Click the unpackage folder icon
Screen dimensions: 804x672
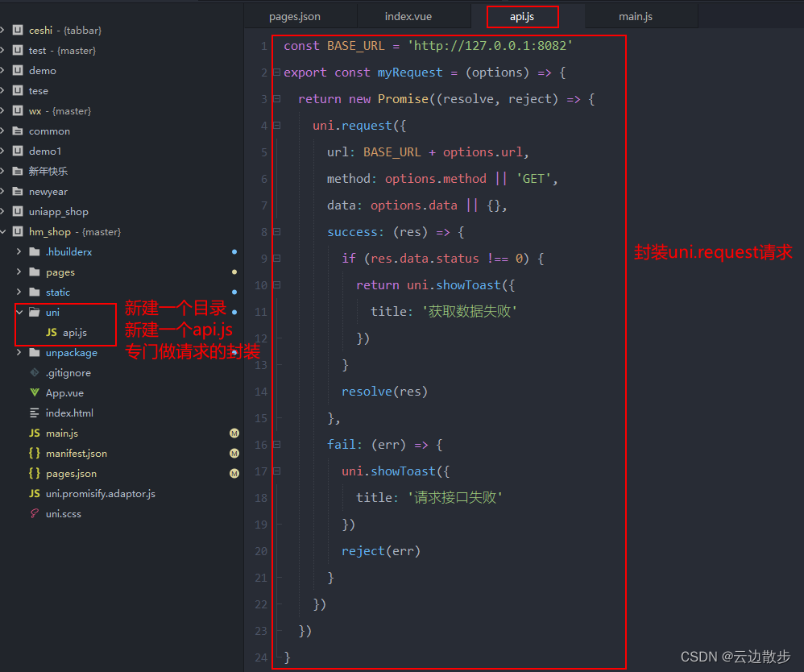(x=35, y=352)
